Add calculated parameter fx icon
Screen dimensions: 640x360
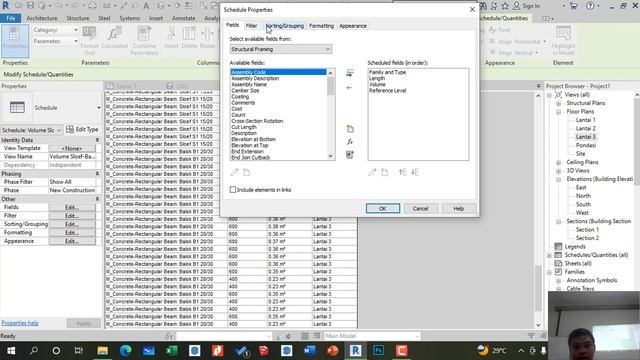[350, 142]
